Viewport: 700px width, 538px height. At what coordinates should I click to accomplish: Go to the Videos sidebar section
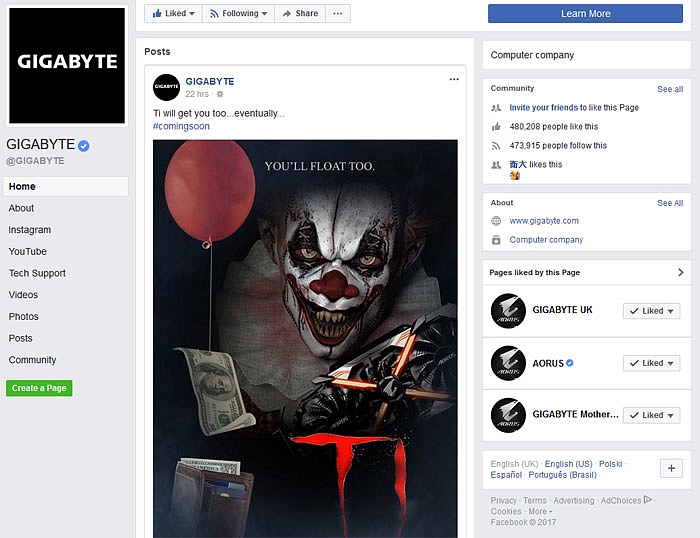click(x=23, y=295)
